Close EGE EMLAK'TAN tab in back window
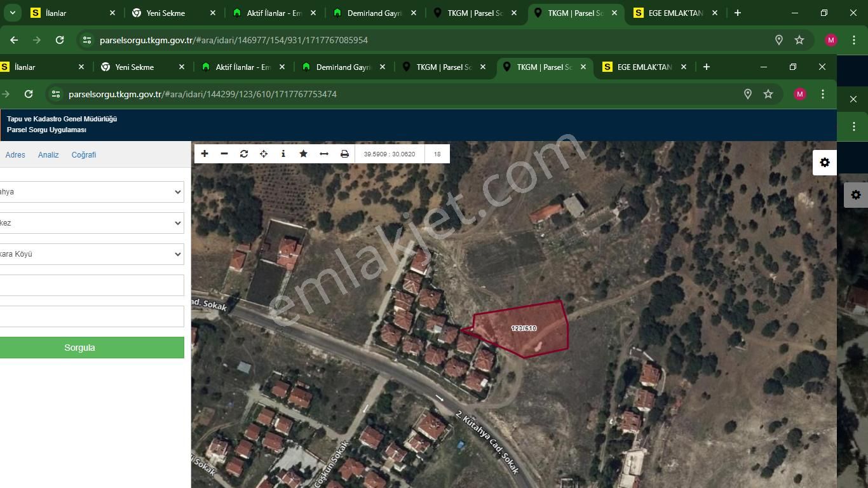 tap(715, 13)
